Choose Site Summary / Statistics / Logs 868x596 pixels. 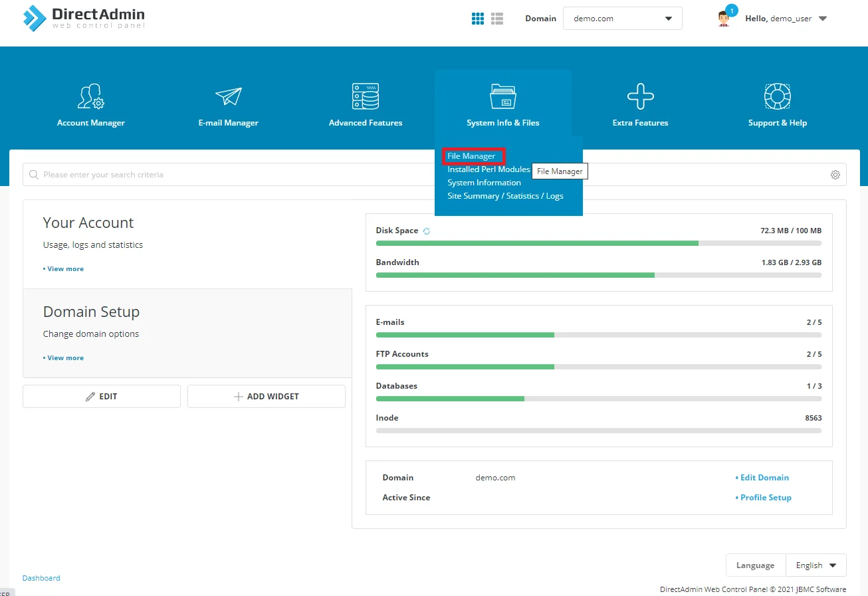coord(505,196)
